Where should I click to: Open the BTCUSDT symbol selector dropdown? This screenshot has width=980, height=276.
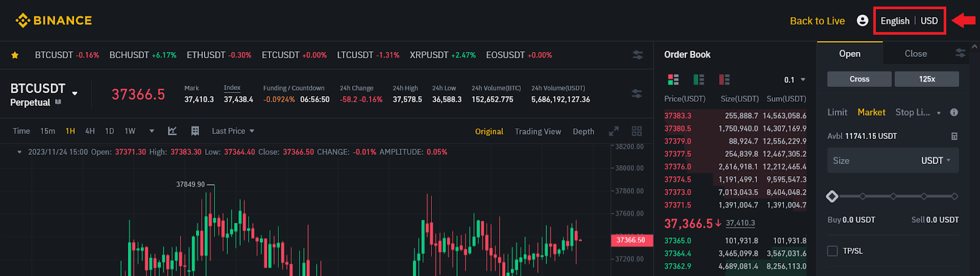pos(75,94)
